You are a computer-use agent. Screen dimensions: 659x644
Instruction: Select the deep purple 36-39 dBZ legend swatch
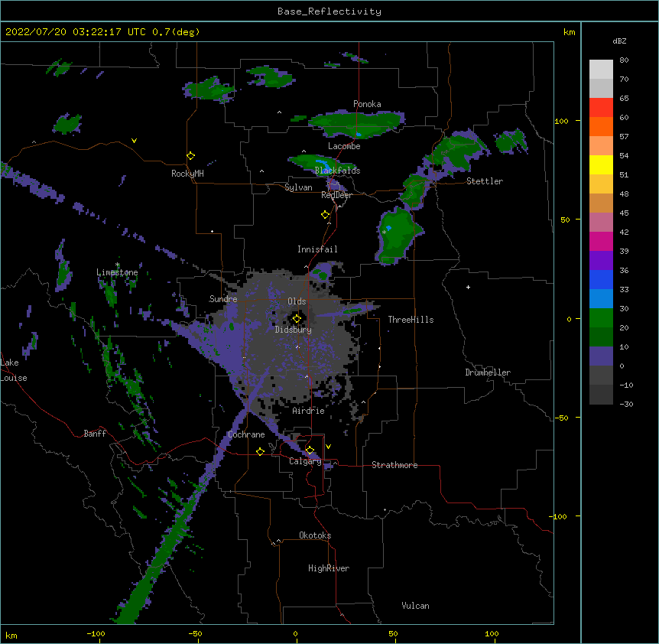click(x=601, y=261)
